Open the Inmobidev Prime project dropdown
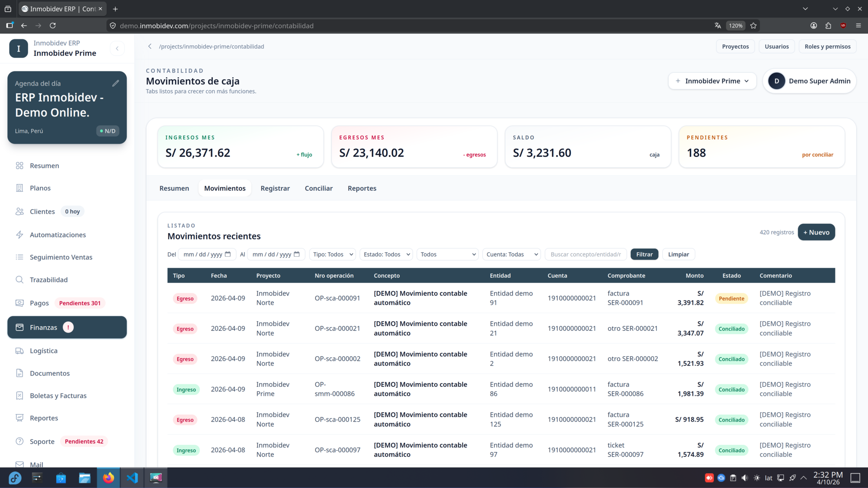 tap(712, 81)
